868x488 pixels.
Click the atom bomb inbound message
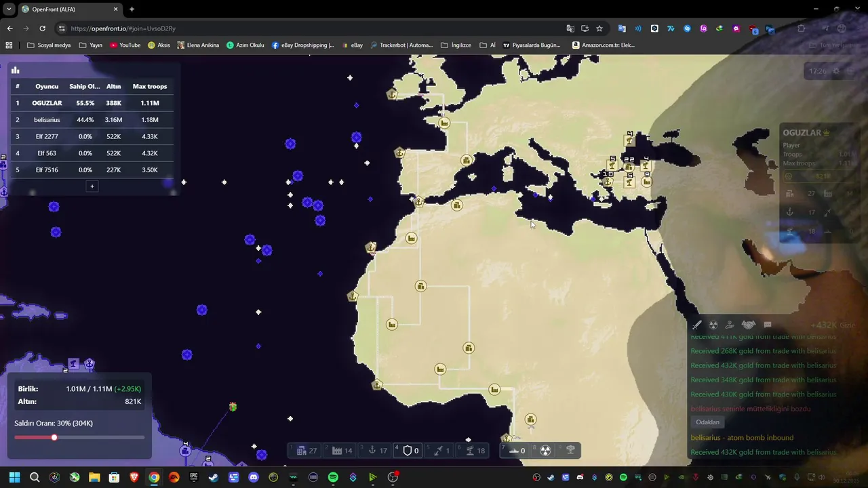coord(742,438)
